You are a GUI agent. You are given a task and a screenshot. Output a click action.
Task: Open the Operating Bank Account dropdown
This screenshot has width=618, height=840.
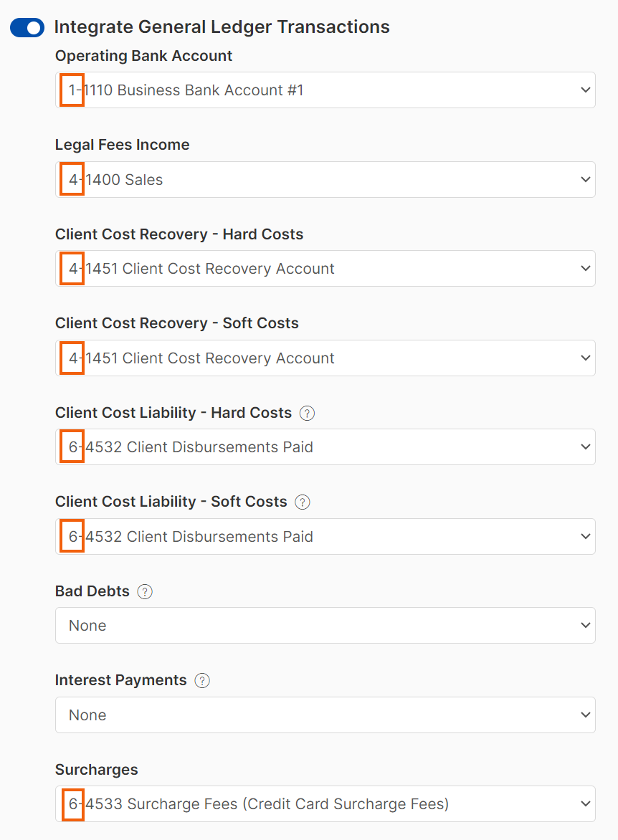tap(325, 90)
